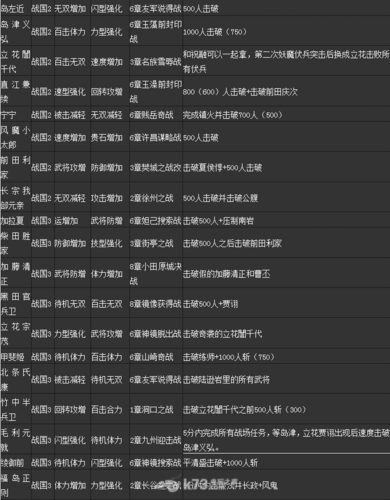Click the skill cell '贵石增加'
Screen dimensions: 390x500
[106, 138]
